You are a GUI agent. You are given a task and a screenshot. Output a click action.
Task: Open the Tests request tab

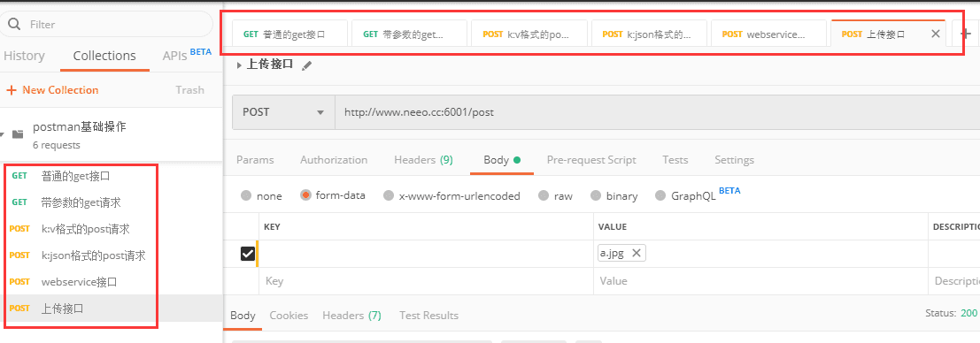(x=675, y=160)
